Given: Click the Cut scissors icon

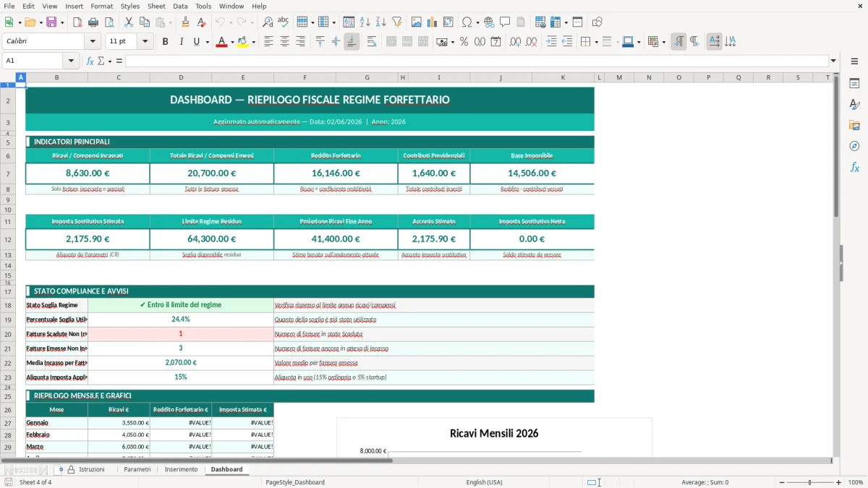Looking at the screenshot, I should pos(129,22).
